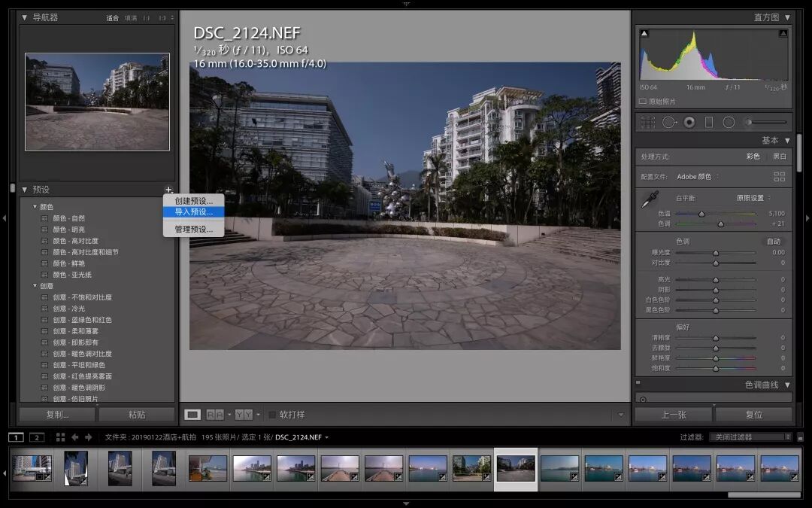Screen dimensions: 812x508
Task: Open the profile browser grid icon
Action: (x=780, y=177)
